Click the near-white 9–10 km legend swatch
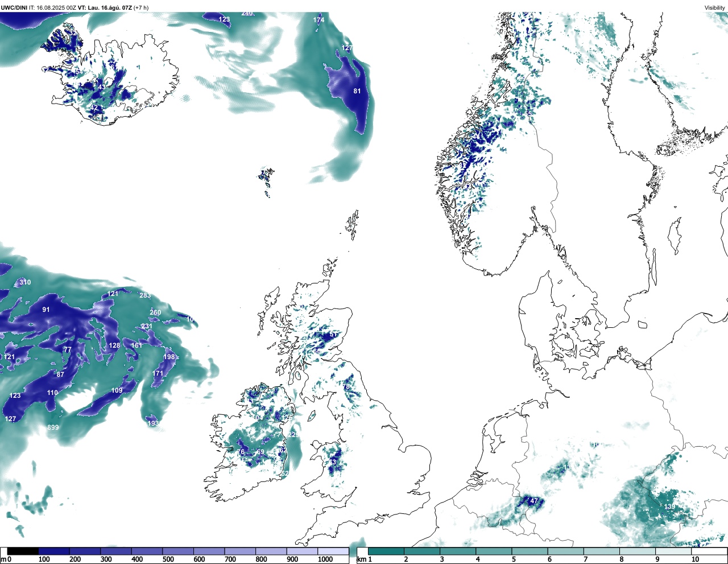This screenshot has width=728, height=564. [x=674, y=551]
